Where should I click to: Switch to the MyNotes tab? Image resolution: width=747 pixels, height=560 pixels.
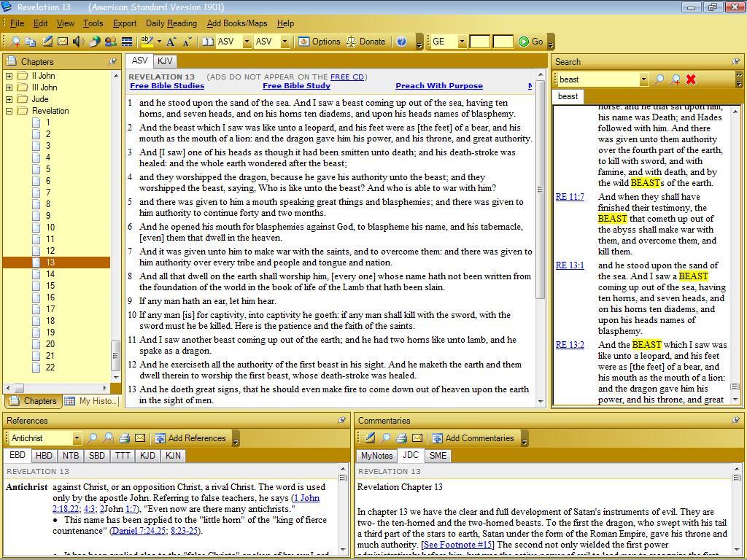376,456
